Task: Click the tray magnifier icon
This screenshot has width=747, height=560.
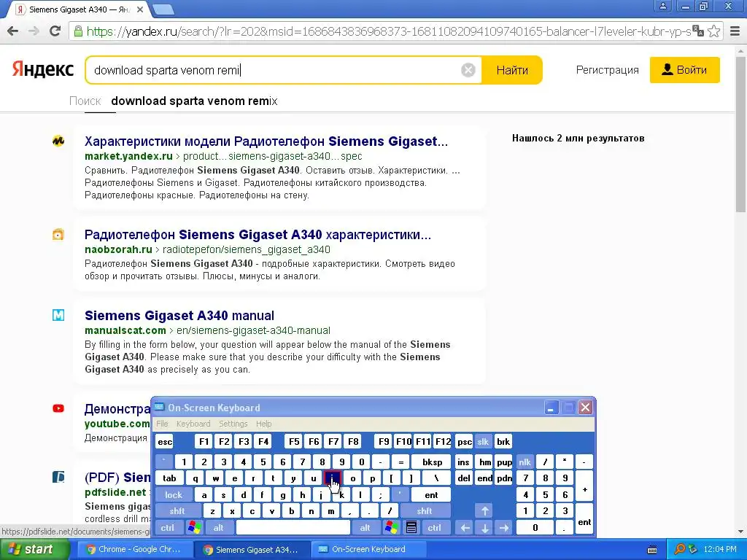Action: pos(679,549)
